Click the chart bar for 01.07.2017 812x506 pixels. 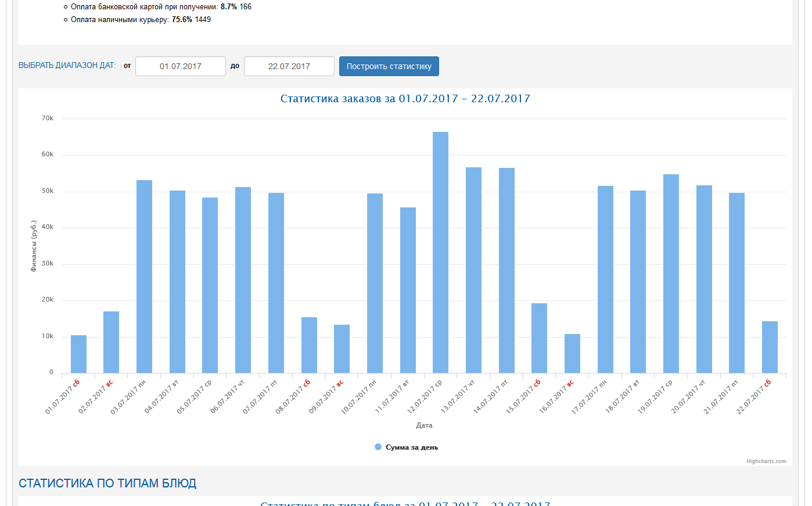[78, 354]
